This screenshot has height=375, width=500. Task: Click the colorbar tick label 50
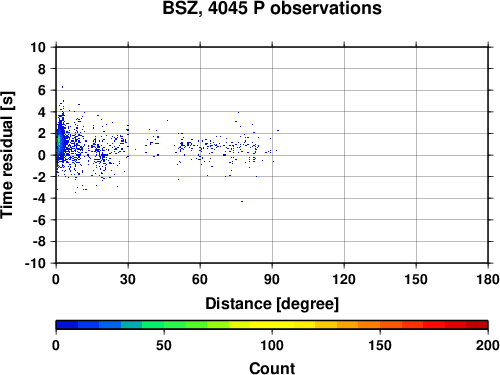(x=164, y=345)
